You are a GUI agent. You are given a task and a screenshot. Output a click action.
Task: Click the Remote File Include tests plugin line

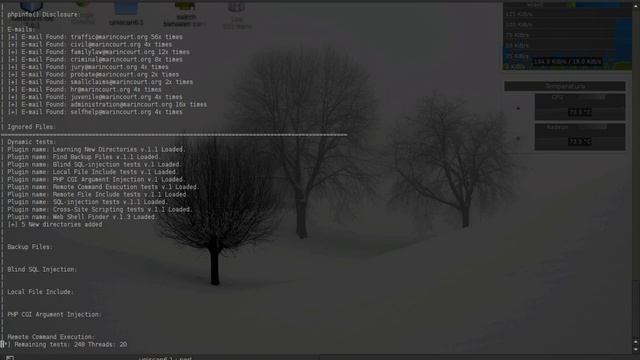pyautogui.click(x=98, y=195)
